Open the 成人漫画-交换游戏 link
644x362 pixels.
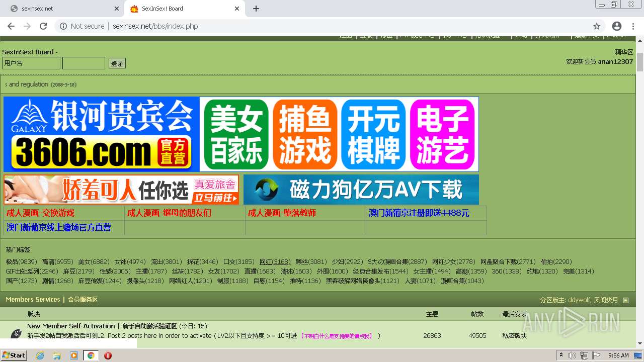pos(40,213)
